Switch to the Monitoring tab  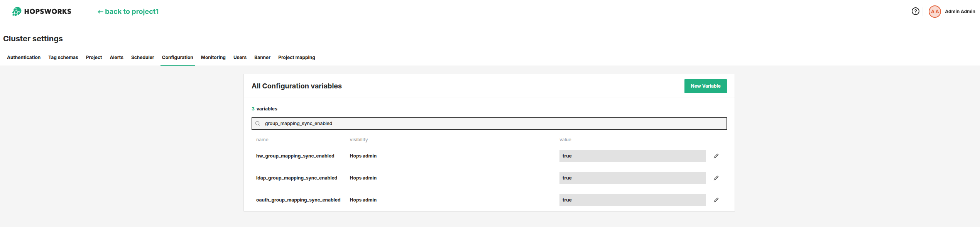[x=213, y=58]
